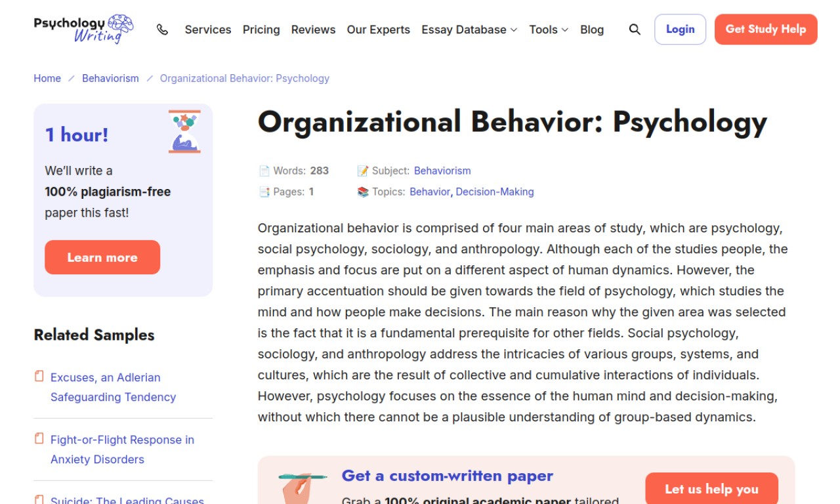Click the '1 hour!' promo heading
Viewport: 840px width, 504px height.
[x=77, y=135]
